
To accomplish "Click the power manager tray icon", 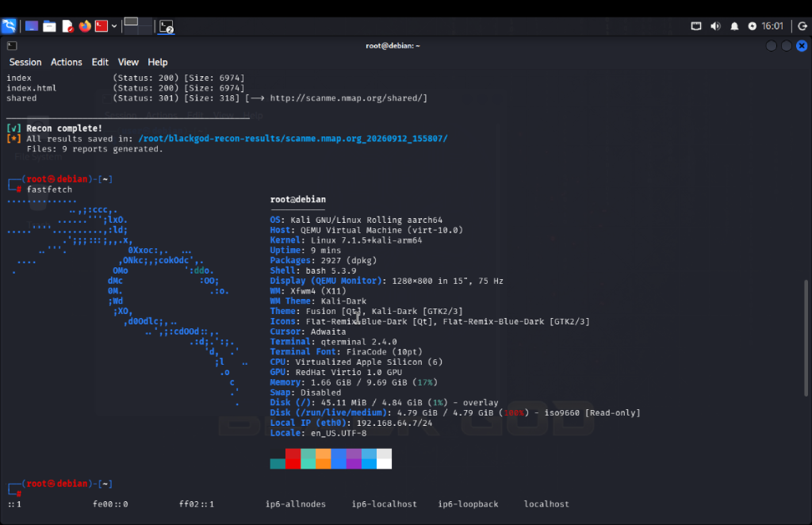I will (x=752, y=26).
